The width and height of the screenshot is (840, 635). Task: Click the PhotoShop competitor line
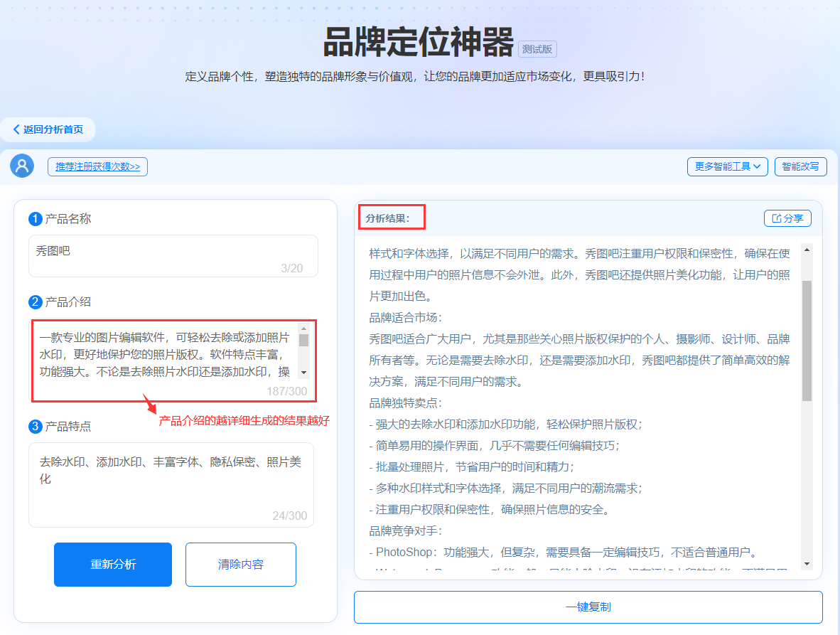pyautogui.click(x=564, y=553)
